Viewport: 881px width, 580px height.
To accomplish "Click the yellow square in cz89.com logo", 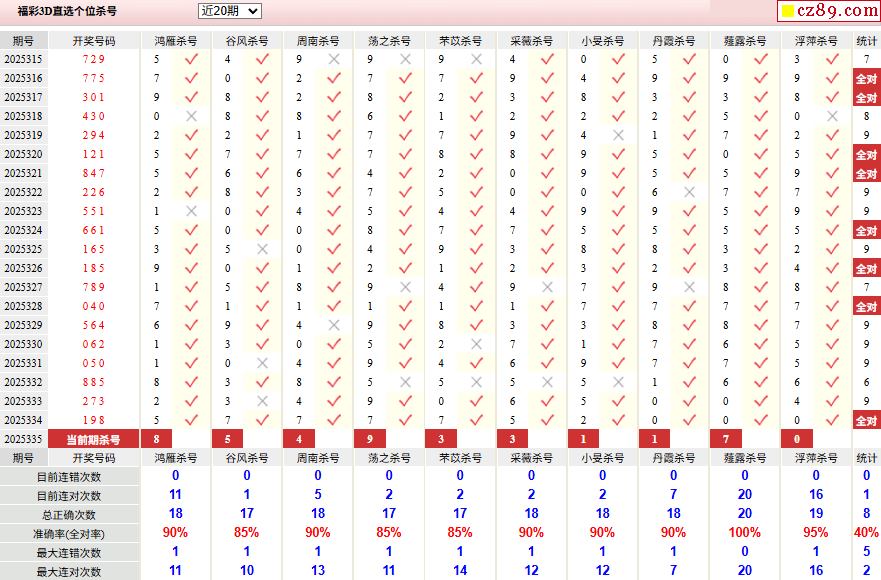I will pyautogui.click(x=788, y=11).
